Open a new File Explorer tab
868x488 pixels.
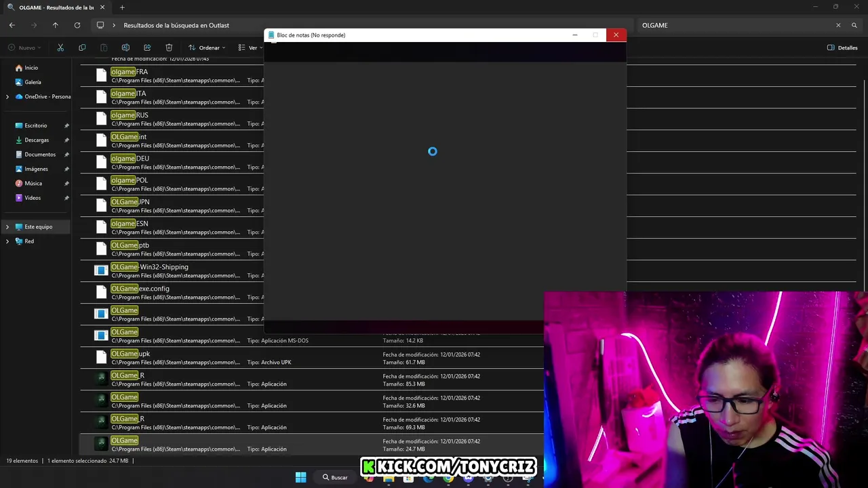(x=122, y=7)
